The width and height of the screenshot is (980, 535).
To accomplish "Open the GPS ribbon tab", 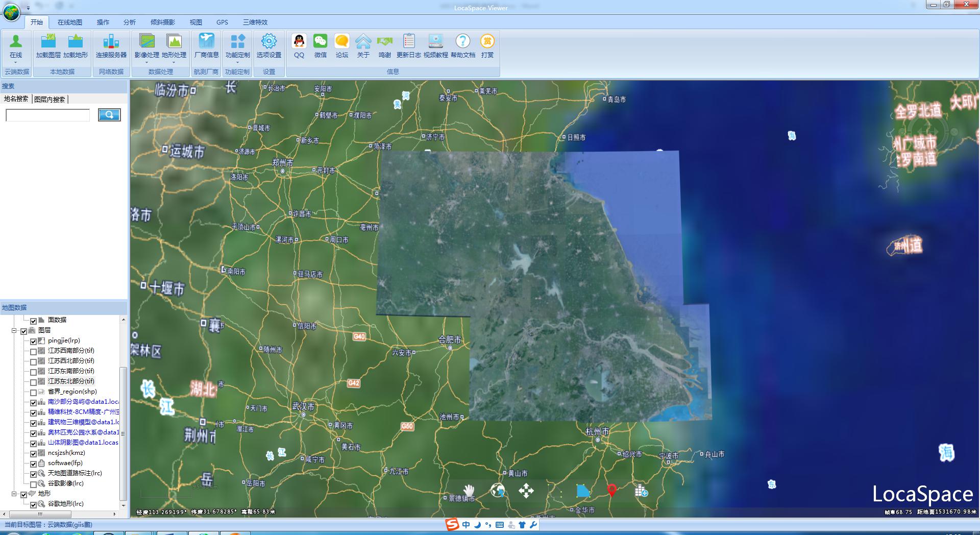I will pyautogui.click(x=222, y=22).
